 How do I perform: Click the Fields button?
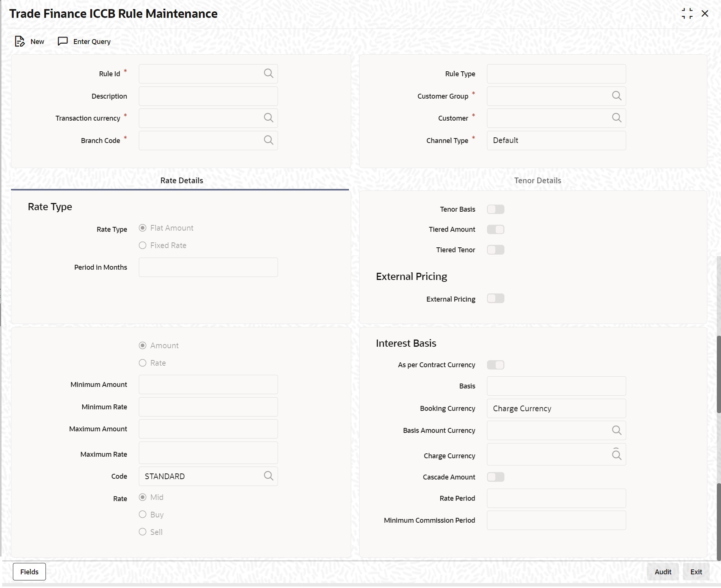(29, 571)
